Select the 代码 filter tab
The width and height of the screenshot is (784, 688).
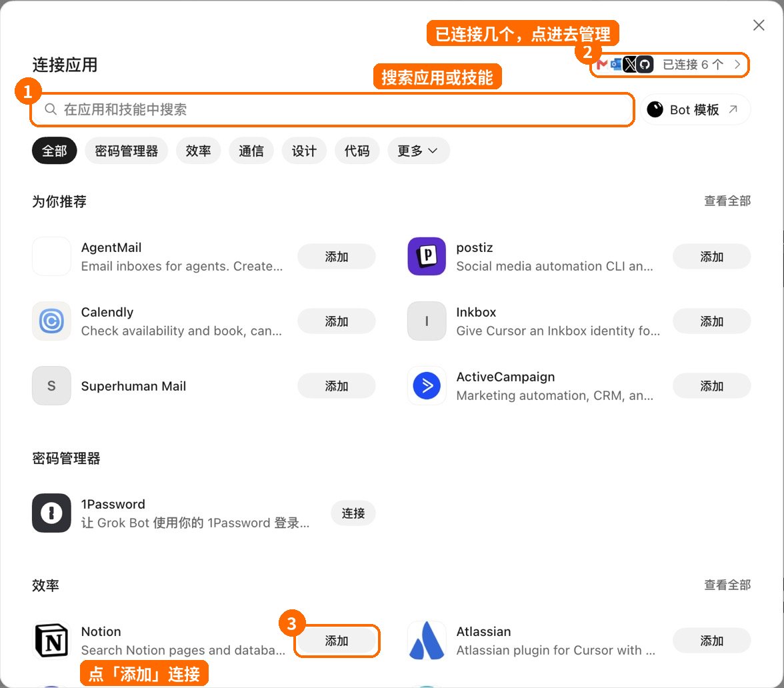tap(357, 151)
